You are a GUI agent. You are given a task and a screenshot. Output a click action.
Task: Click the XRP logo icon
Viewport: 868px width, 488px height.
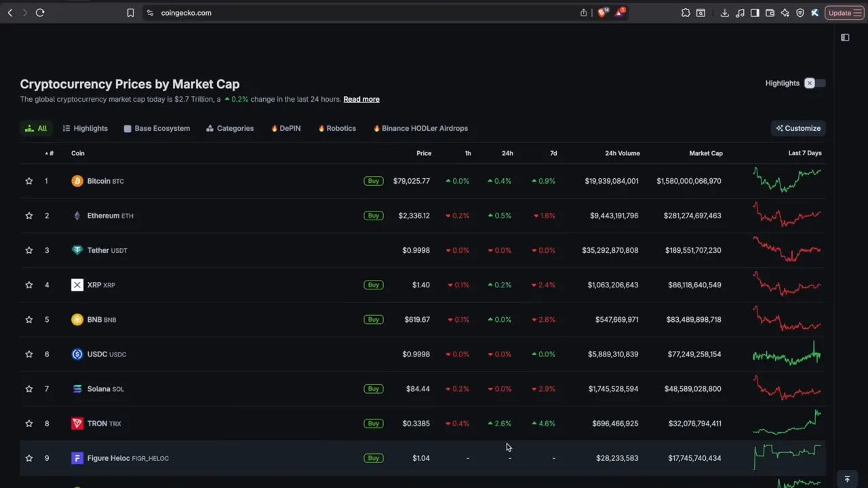(77, 285)
